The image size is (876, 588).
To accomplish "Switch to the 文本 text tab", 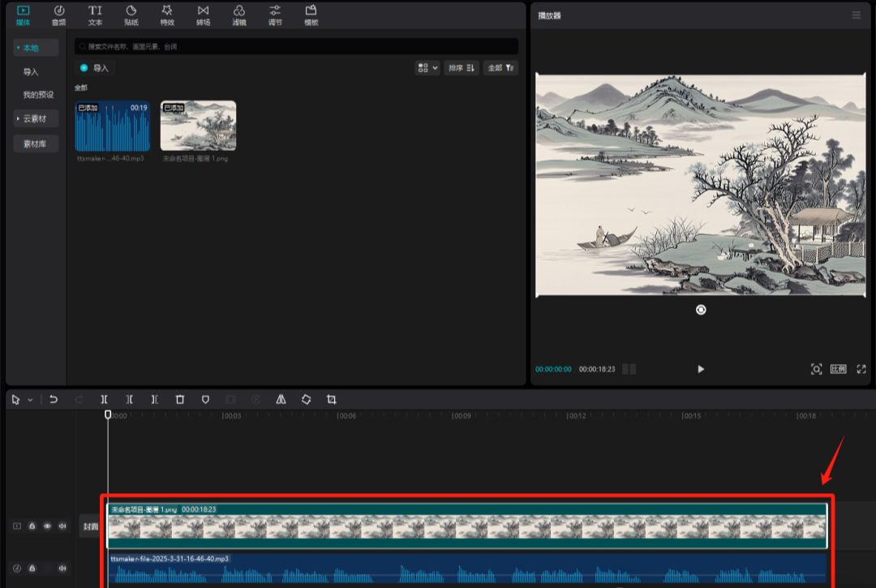I will (x=95, y=15).
